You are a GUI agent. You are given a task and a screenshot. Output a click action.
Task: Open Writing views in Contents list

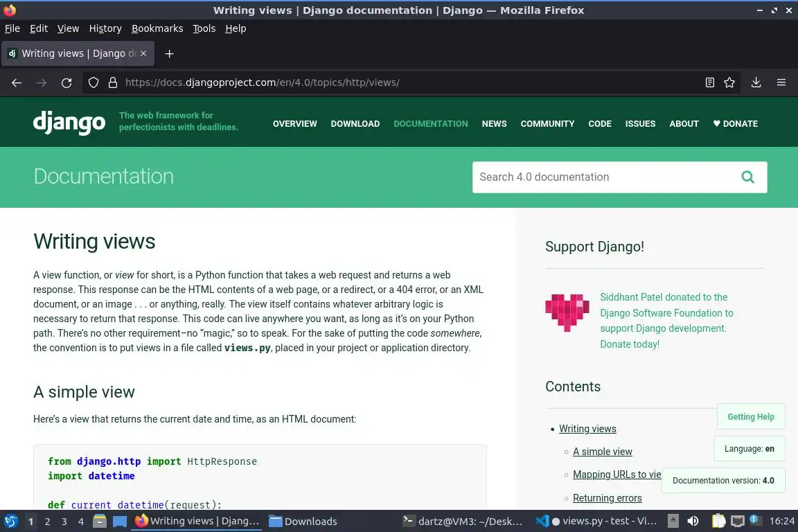587,429
